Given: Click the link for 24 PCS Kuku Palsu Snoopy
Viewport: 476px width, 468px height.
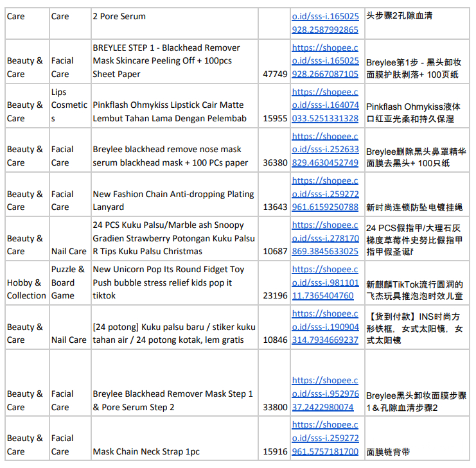Looking at the screenshot, I should click(x=325, y=238).
